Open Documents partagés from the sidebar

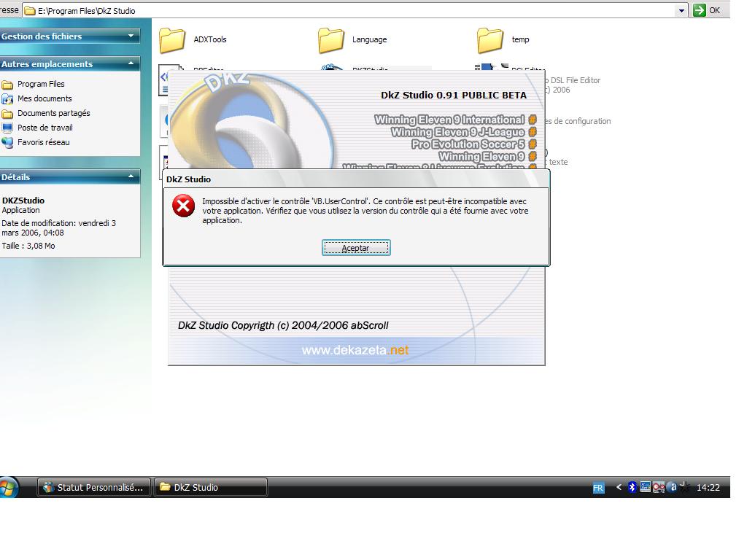(54, 113)
